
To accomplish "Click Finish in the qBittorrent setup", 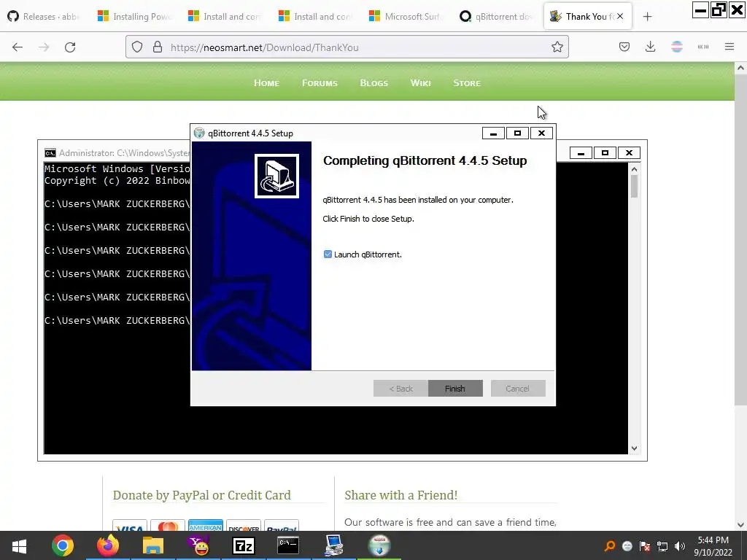I will (455, 389).
